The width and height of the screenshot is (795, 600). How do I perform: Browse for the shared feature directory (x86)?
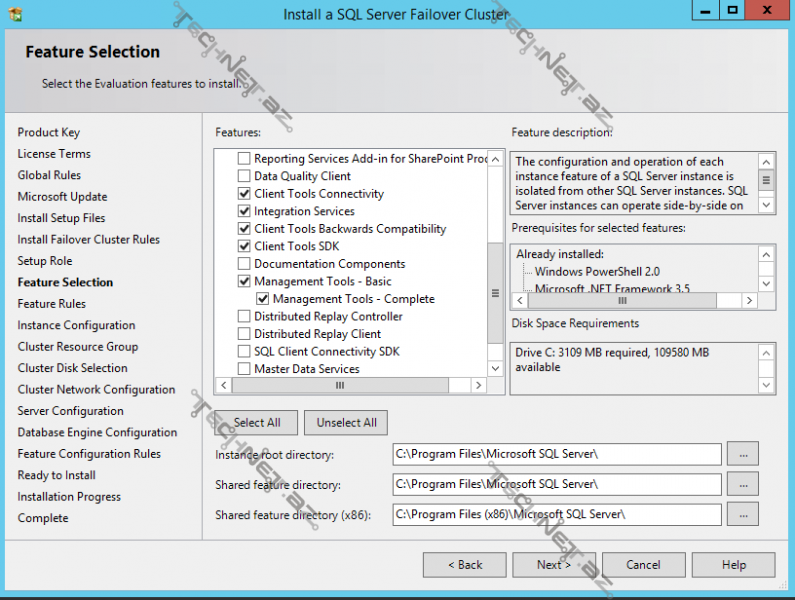coord(742,514)
